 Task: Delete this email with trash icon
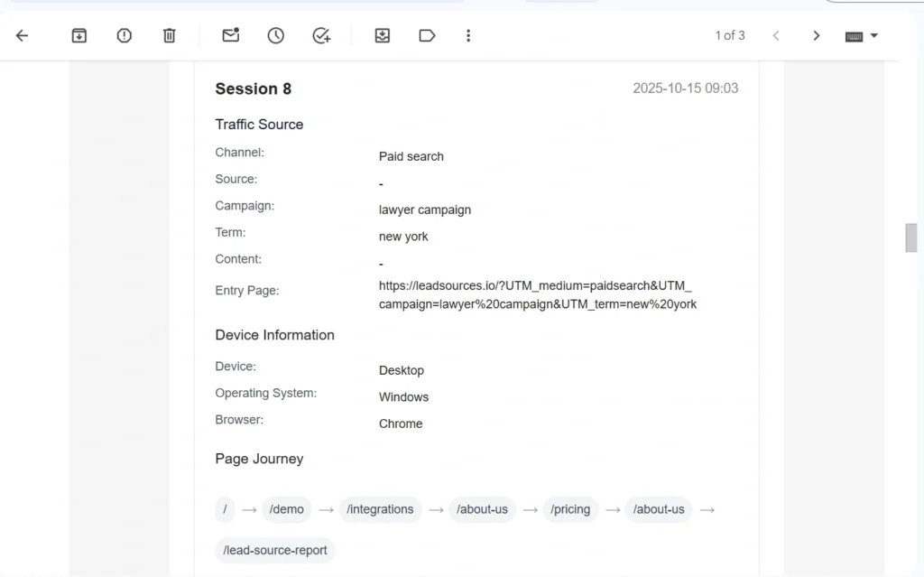click(169, 36)
